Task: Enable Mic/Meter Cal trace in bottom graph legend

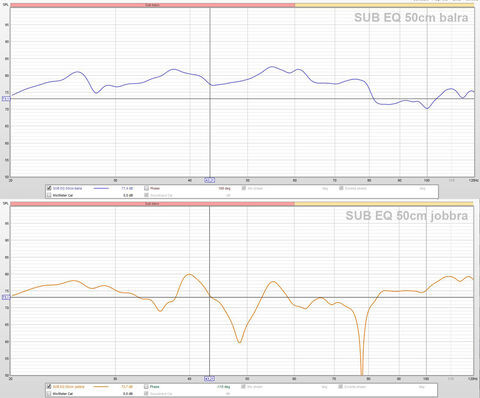Action: point(49,393)
